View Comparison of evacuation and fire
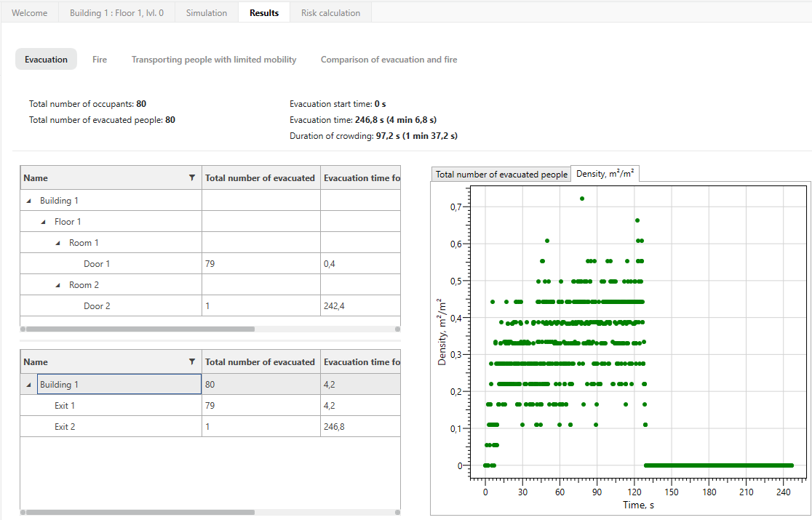This screenshot has height=520, width=812. [389, 60]
